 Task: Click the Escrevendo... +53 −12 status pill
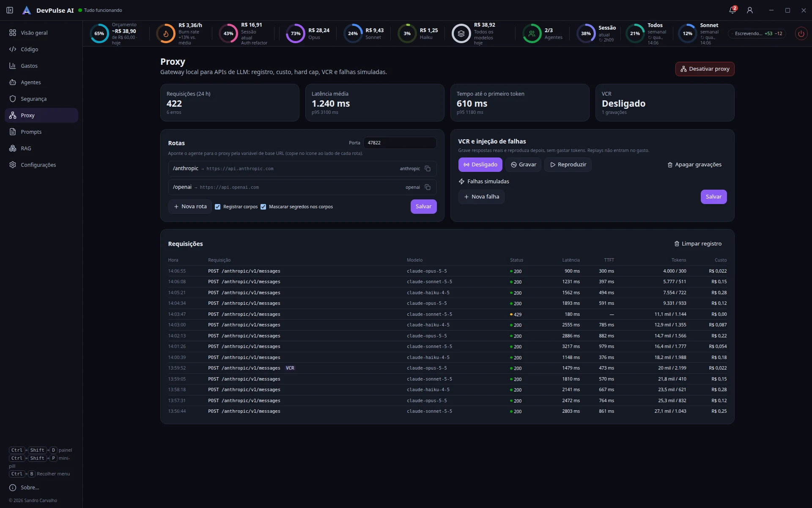pos(757,33)
